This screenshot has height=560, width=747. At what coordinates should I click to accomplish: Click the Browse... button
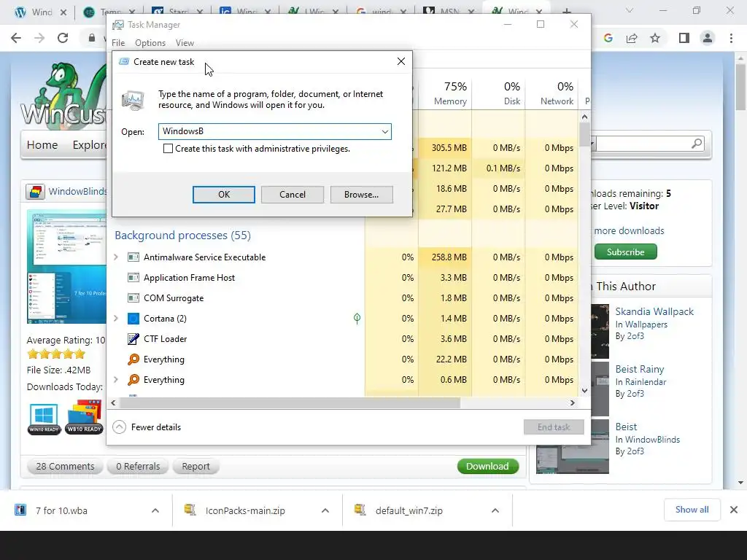(361, 194)
